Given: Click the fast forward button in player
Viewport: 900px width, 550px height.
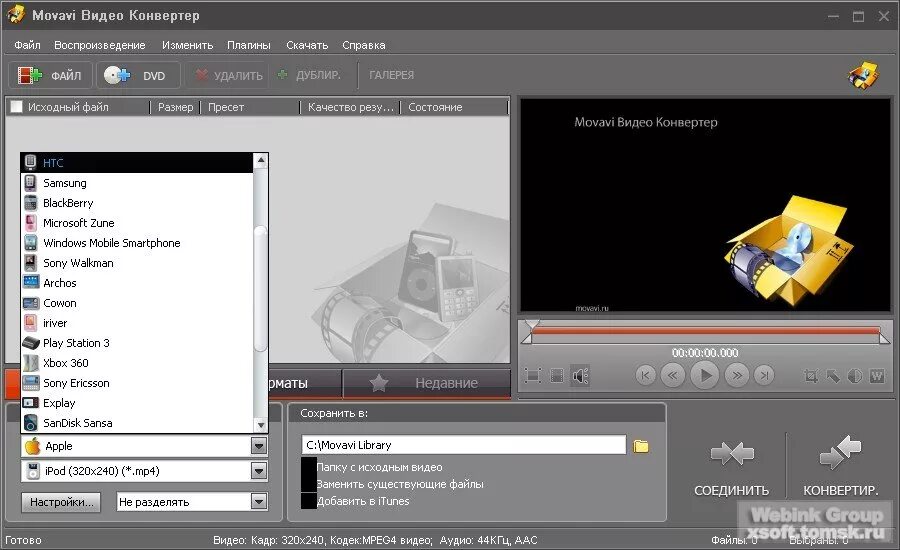Looking at the screenshot, I should (737, 375).
